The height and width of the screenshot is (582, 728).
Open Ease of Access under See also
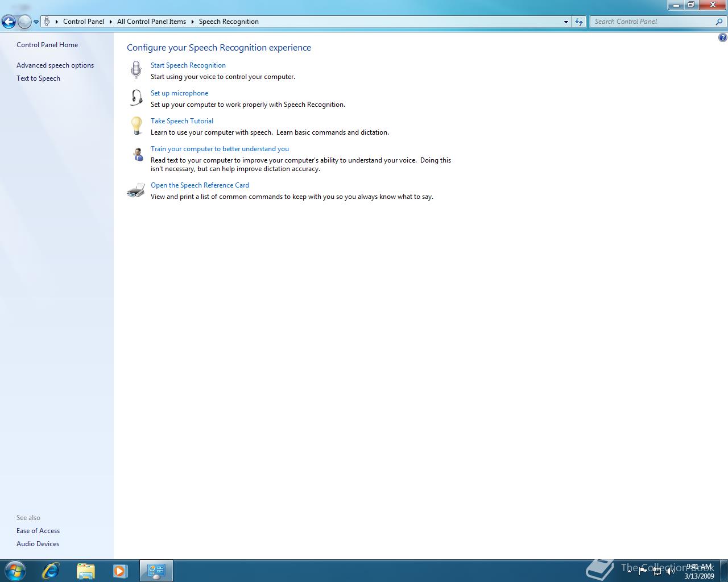click(38, 531)
